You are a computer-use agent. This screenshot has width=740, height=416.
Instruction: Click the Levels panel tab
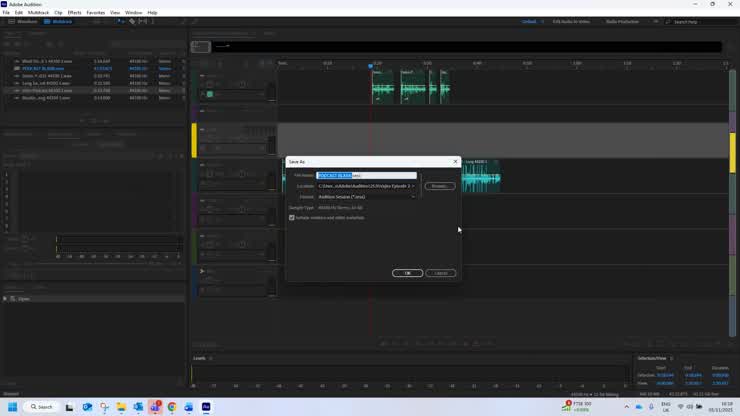199,358
